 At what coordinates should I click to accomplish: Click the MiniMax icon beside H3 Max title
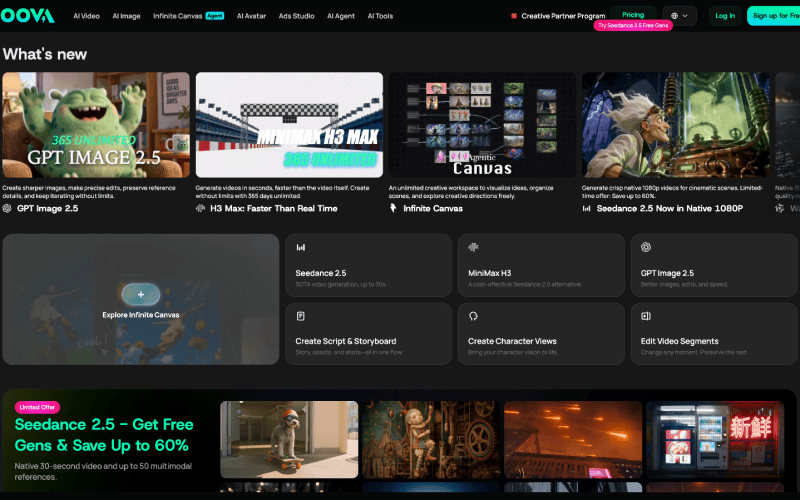click(200, 208)
